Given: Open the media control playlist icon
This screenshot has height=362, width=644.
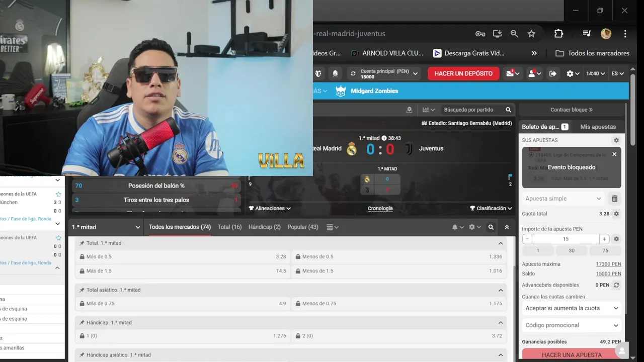Looking at the screenshot, I should pos(587,34).
